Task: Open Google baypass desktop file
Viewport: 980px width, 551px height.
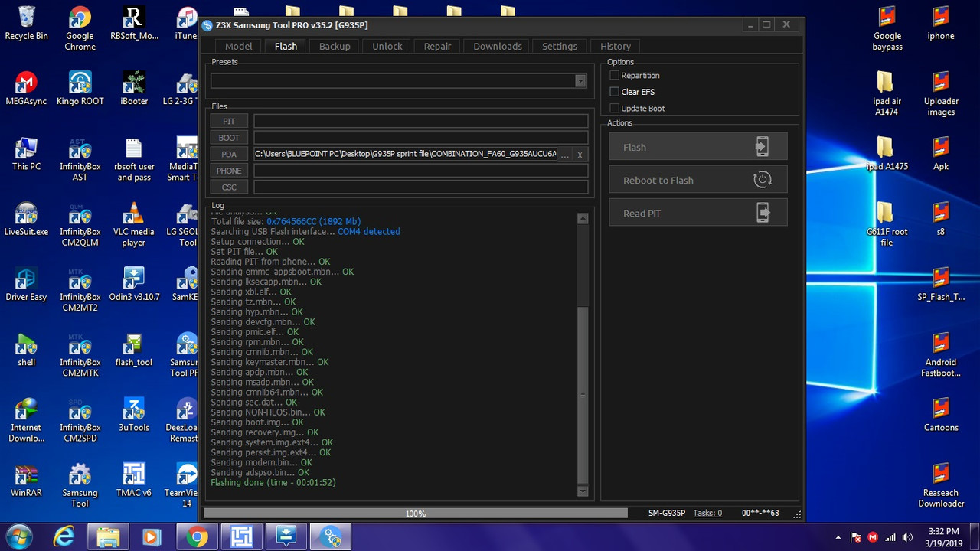Action: click(887, 29)
